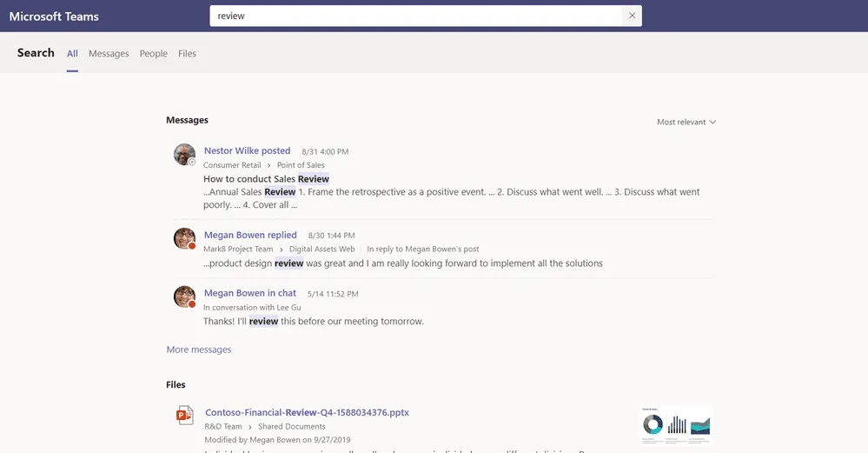Screen dimensions: 868x453
Task: Select the All results tab
Action: point(72,54)
